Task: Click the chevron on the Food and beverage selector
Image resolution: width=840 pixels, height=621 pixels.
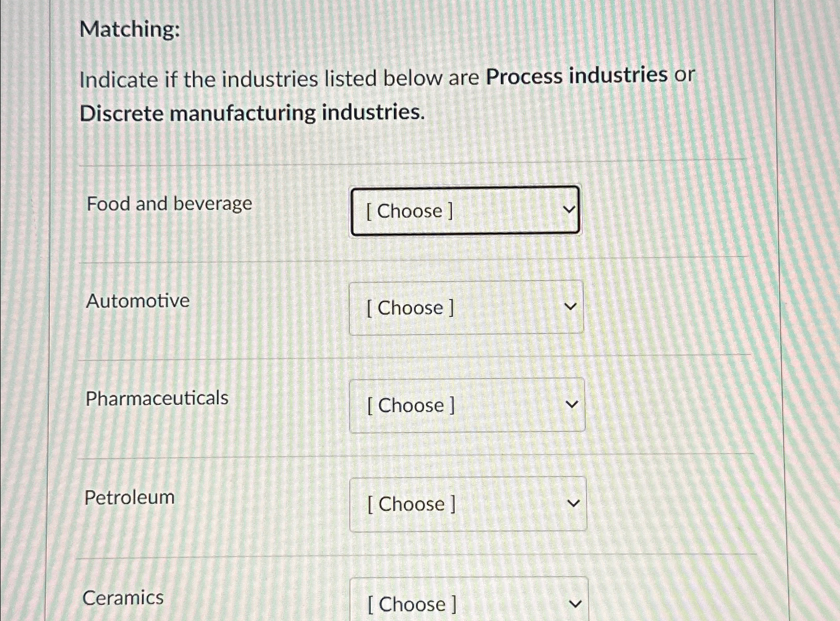Action: point(570,209)
